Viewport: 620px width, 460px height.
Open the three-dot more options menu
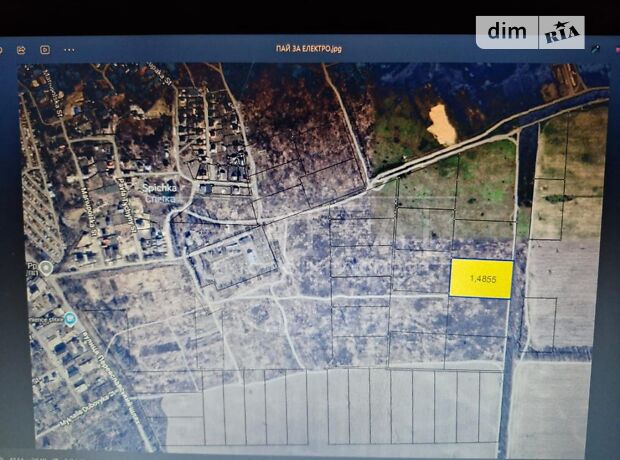68,48
